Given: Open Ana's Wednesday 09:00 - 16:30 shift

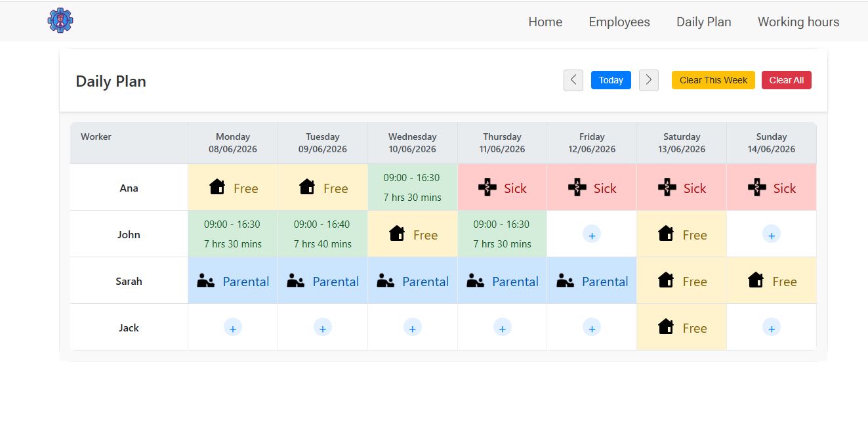Looking at the screenshot, I should tap(412, 187).
